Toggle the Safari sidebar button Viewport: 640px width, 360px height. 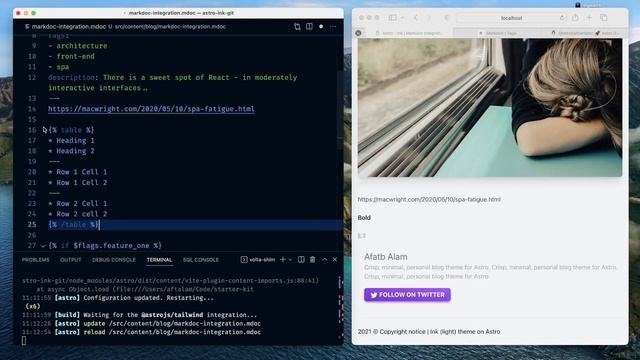(x=392, y=18)
